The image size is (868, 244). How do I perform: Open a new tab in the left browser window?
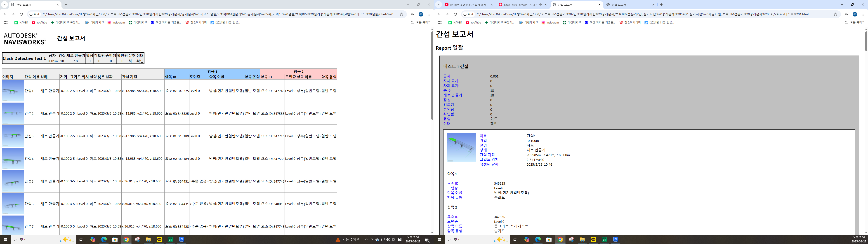(66, 5)
